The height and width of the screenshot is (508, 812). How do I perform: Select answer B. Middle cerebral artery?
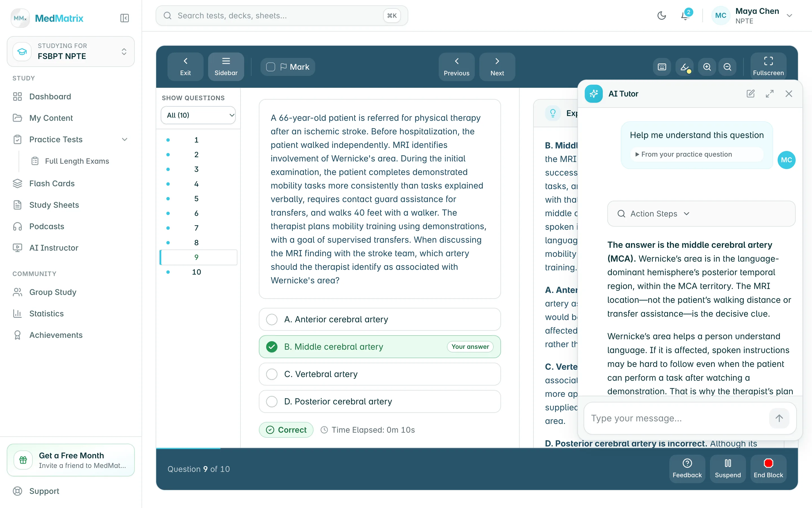379,346
